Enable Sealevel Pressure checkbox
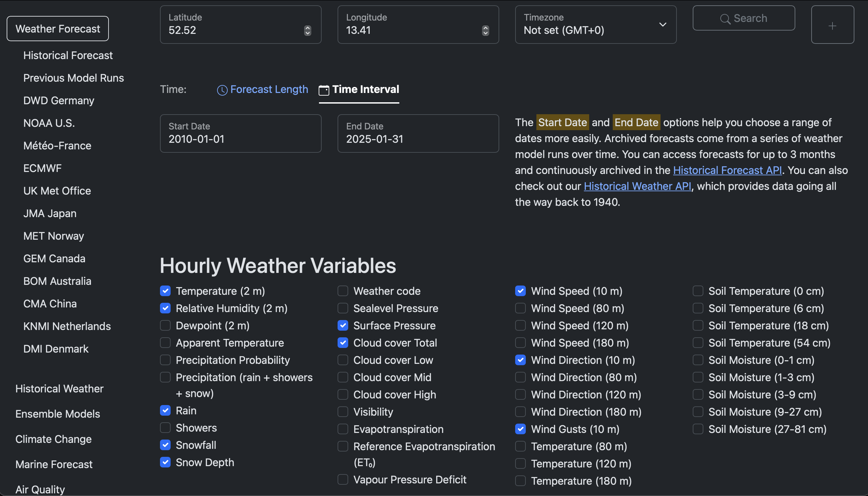 tap(343, 308)
